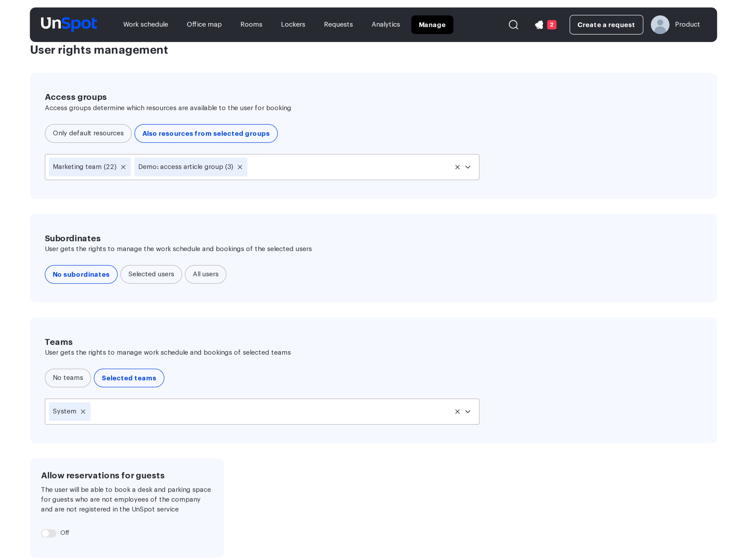The height and width of the screenshot is (560, 747).
Task: Click Create a request button
Action: (x=606, y=24)
